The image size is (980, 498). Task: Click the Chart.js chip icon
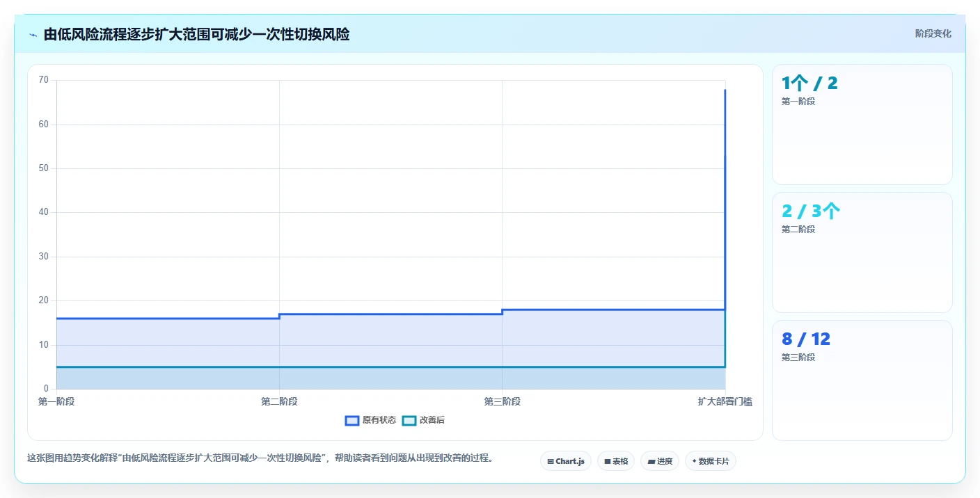[x=551, y=461]
